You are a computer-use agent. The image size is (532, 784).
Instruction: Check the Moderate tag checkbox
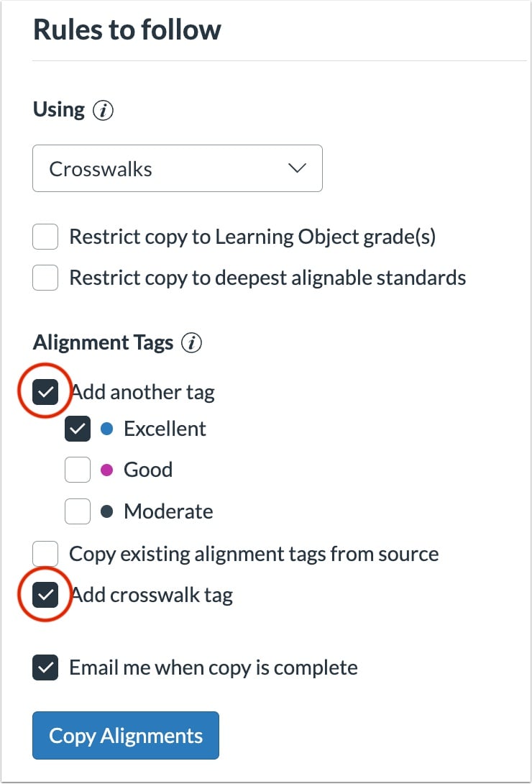(x=78, y=511)
